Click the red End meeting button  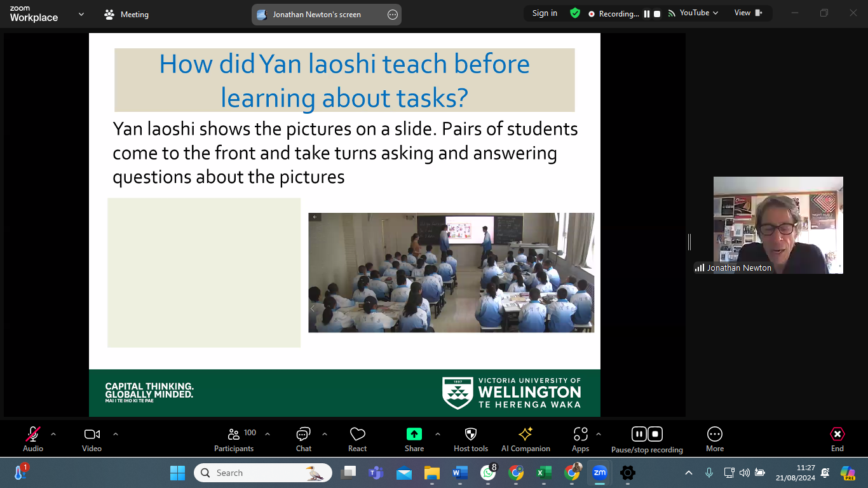point(837,435)
